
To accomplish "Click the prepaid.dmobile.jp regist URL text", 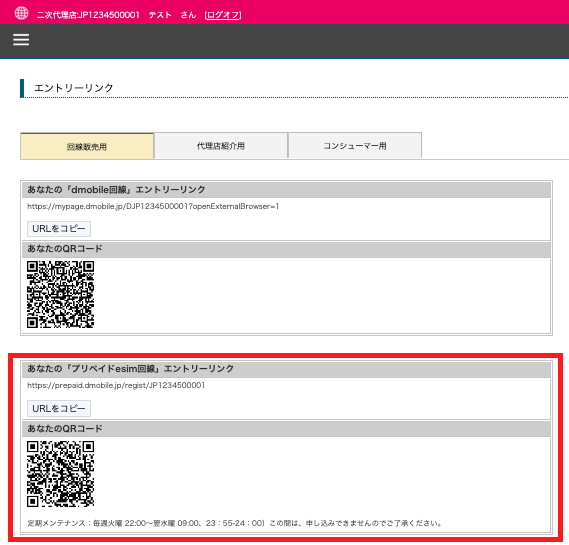I will 116,385.
